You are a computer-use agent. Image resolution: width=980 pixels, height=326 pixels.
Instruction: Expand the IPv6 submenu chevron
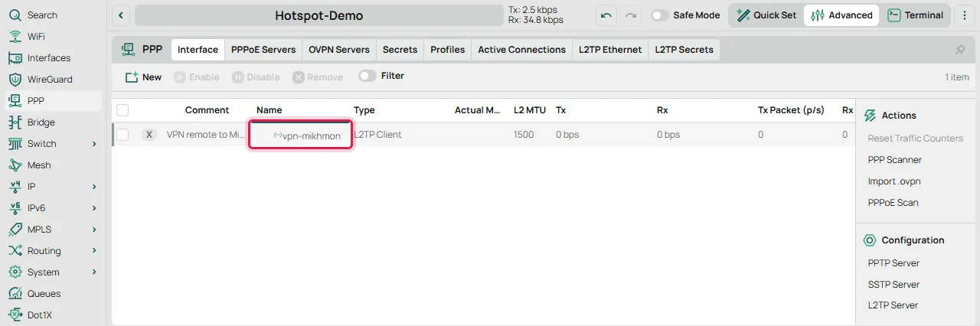[x=94, y=208]
